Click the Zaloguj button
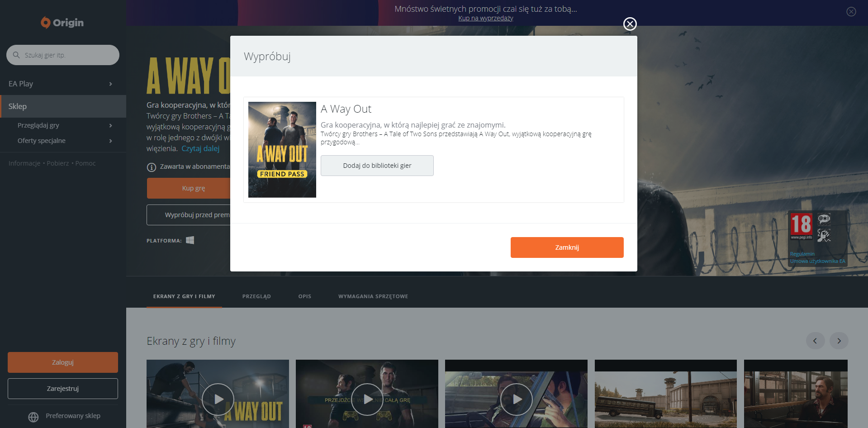The image size is (868, 428). click(x=63, y=362)
